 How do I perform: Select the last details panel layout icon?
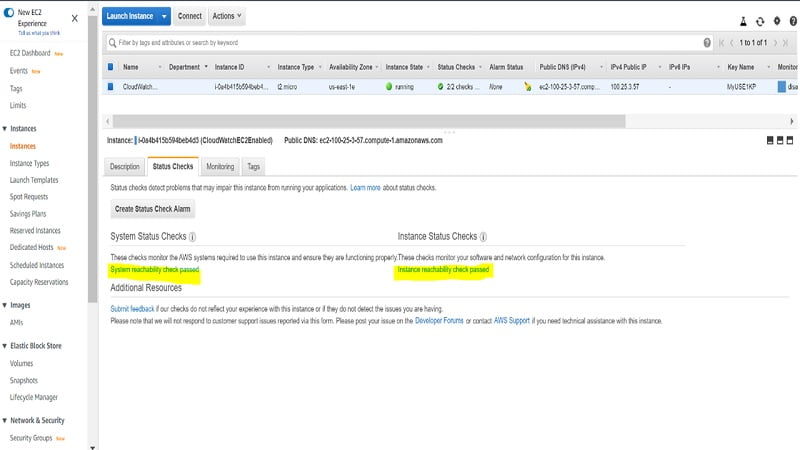[790, 140]
